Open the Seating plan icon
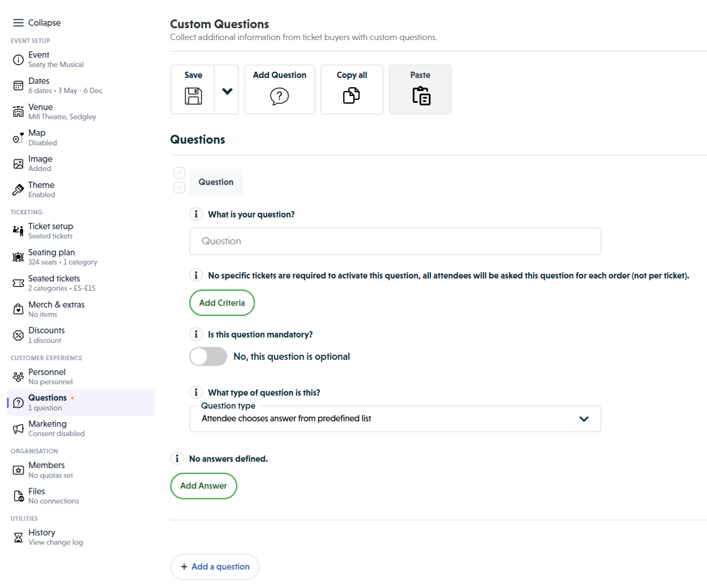The height and width of the screenshot is (588, 707). click(x=18, y=257)
